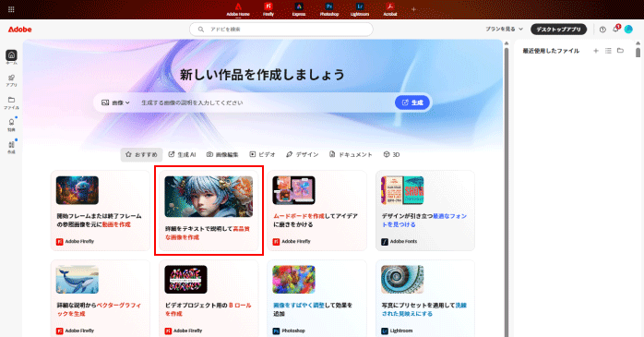Click the デスクトップアプリ button

[558, 30]
